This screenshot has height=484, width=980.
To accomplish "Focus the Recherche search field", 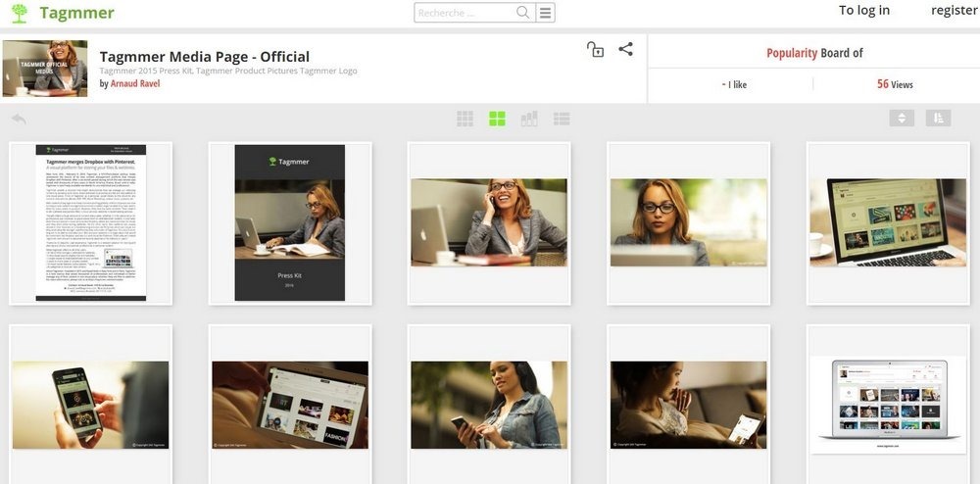I will click(x=464, y=13).
